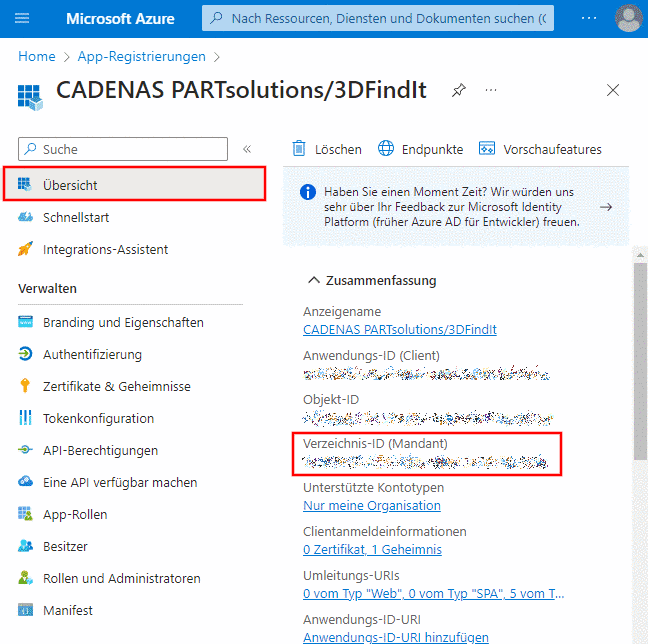
Task: Click the Authentifizierung arrow icon
Action: point(25,354)
